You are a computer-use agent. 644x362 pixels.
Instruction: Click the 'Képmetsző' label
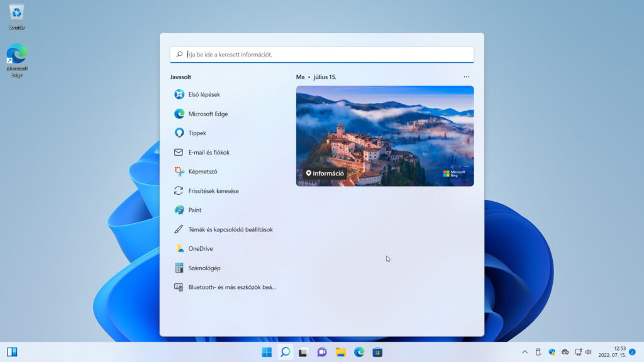click(203, 172)
